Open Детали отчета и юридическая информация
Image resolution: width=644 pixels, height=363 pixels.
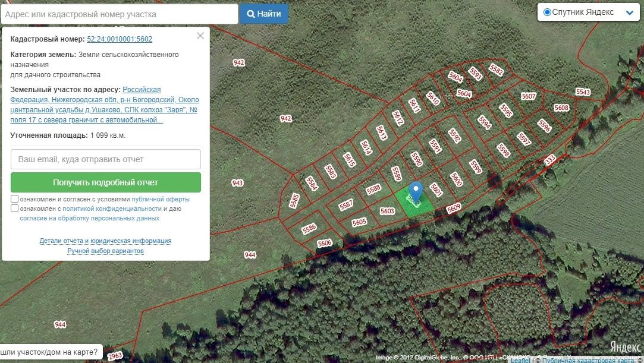coord(106,241)
